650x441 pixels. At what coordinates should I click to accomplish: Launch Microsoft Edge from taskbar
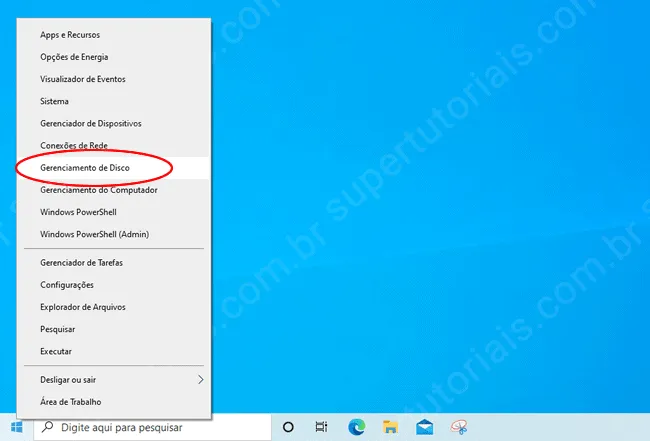[x=357, y=427]
